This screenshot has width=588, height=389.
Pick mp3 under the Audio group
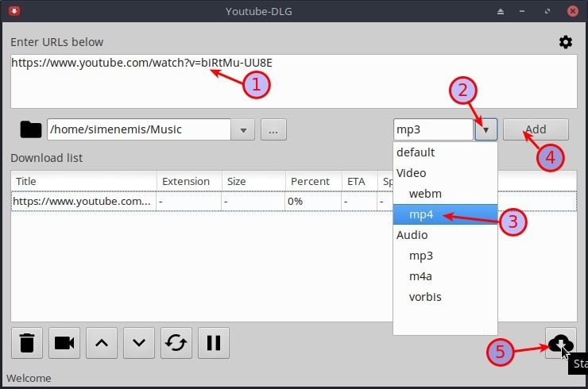pos(445,256)
